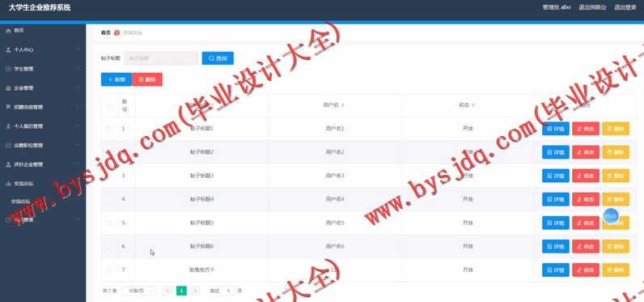
Task: Click yellow 删除 for row 帖子标题6
Action: 616,246
